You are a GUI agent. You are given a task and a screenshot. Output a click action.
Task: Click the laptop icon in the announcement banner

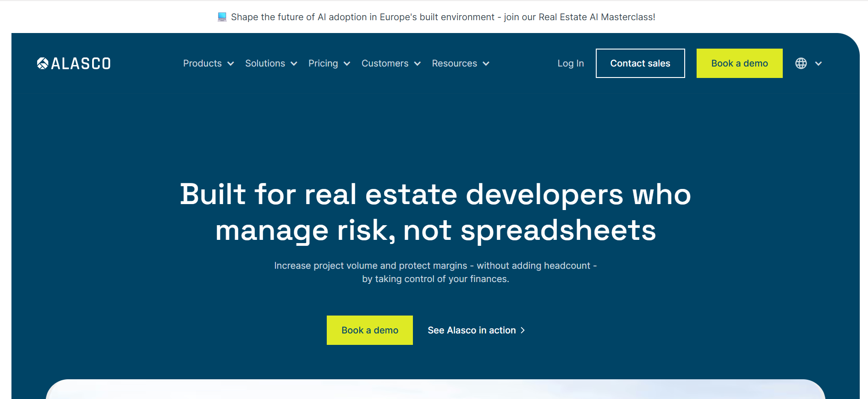222,17
